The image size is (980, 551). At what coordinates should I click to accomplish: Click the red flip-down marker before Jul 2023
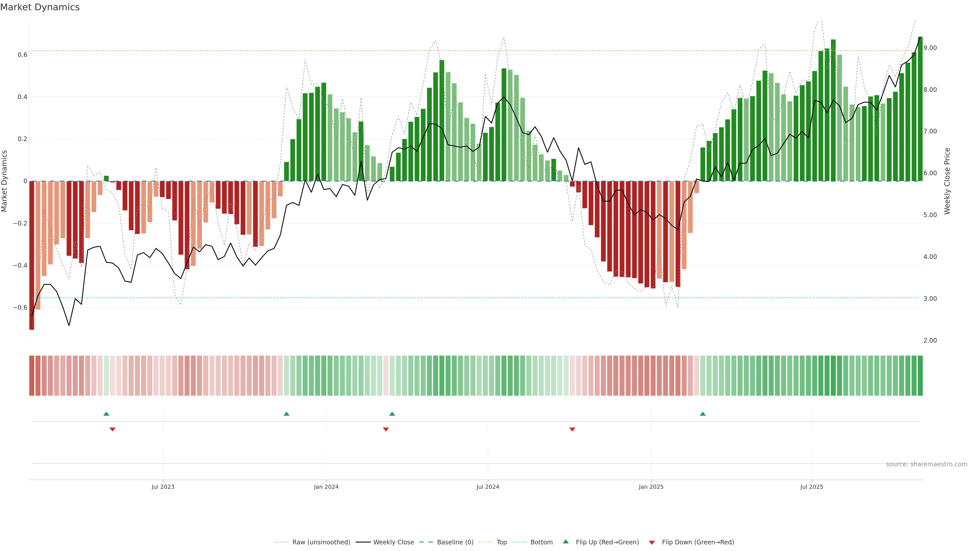click(113, 429)
